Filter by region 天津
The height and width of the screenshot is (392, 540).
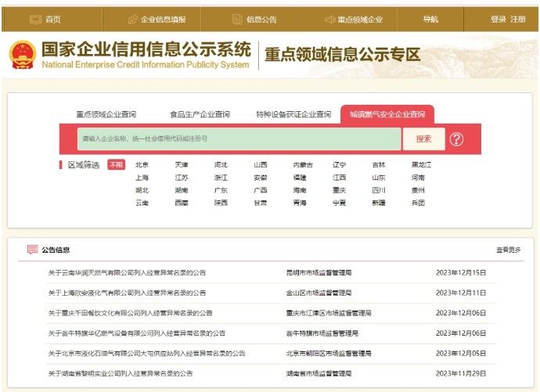pyautogui.click(x=182, y=165)
